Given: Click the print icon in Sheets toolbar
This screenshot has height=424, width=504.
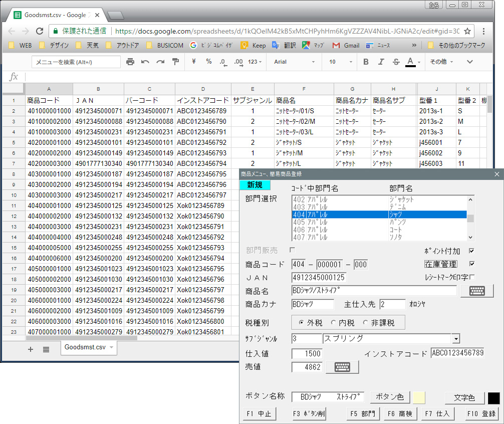Looking at the screenshot, I should [130, 62].
